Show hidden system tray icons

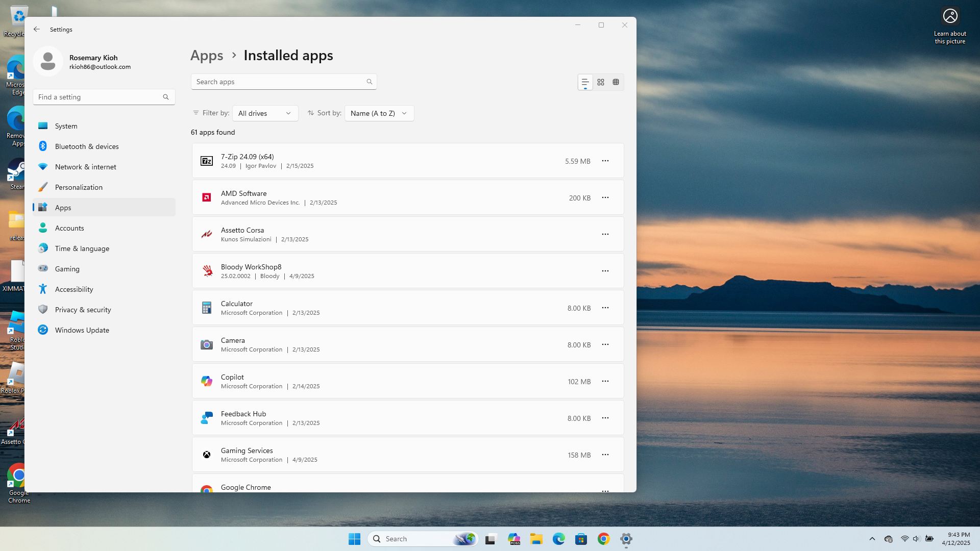pyautogui.click(x=872, y=539)
